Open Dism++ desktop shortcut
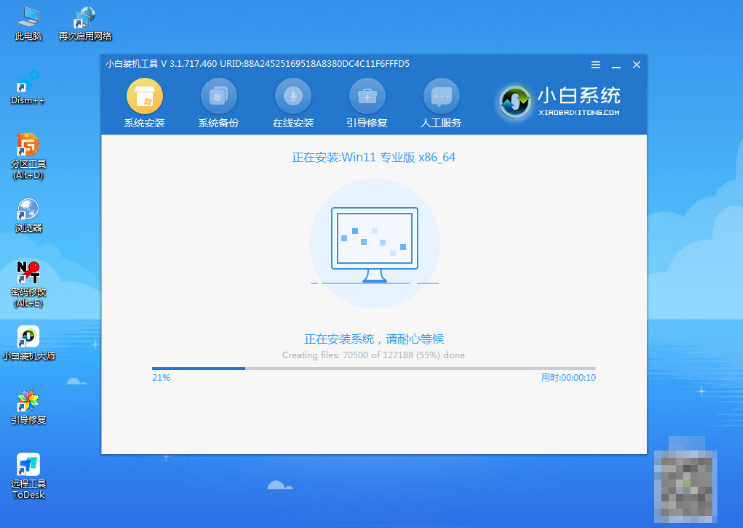 pos(28,85)
